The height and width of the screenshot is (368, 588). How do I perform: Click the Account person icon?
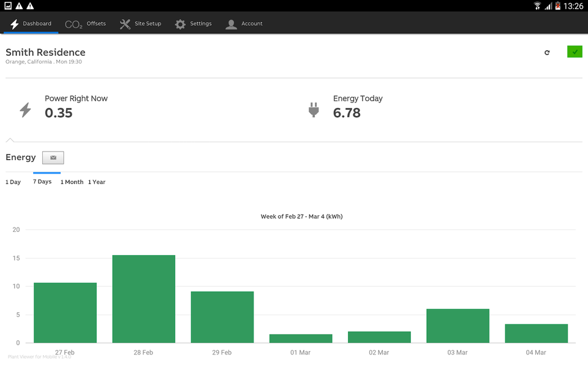[231, 24]
